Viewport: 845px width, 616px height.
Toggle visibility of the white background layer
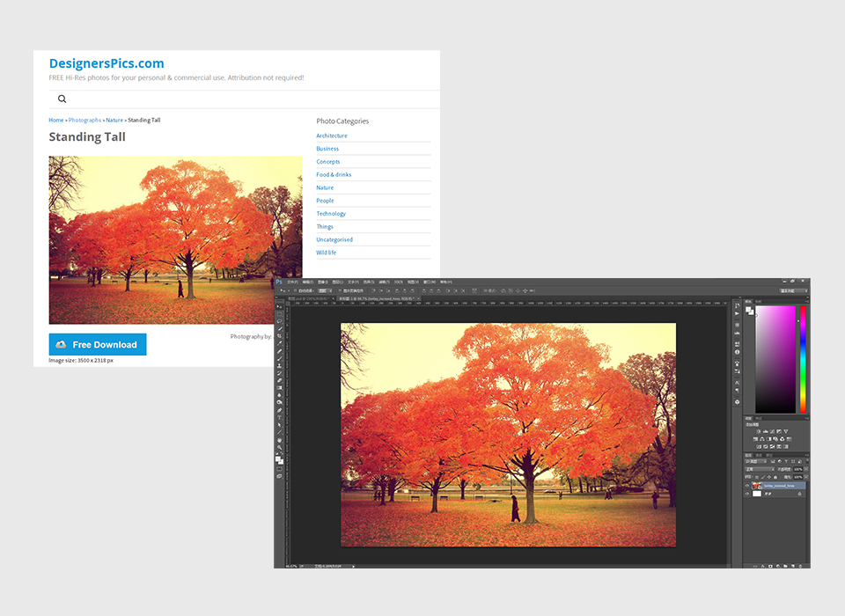[x=747, y=494]
